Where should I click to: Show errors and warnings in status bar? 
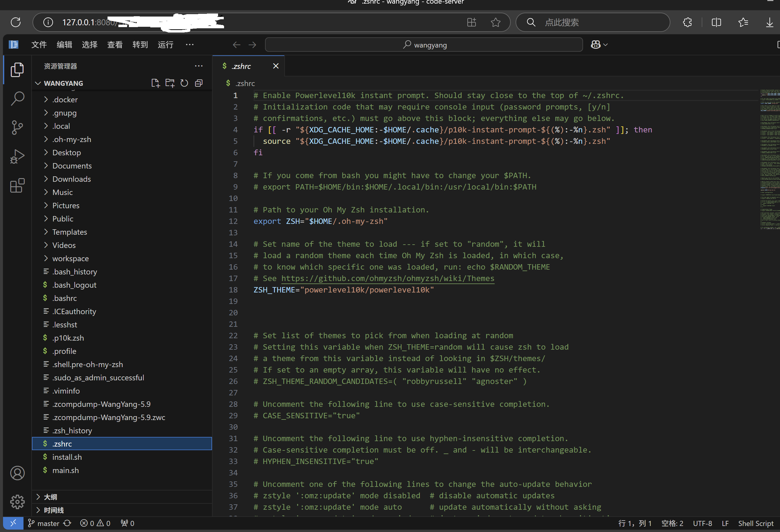(x=95, y=523)
